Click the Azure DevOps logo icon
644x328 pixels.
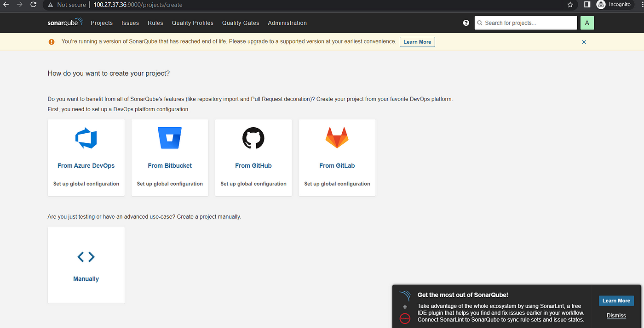point(86,138)
